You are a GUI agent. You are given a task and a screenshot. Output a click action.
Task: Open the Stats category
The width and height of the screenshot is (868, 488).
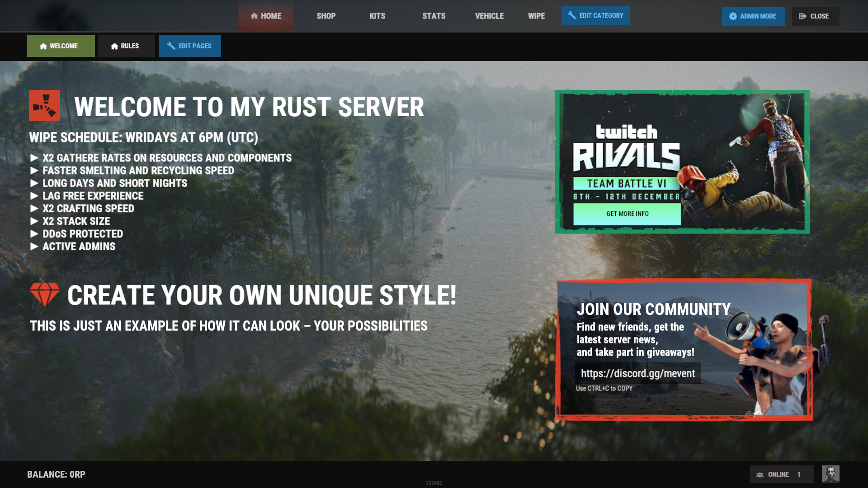[x=434, y=16]
